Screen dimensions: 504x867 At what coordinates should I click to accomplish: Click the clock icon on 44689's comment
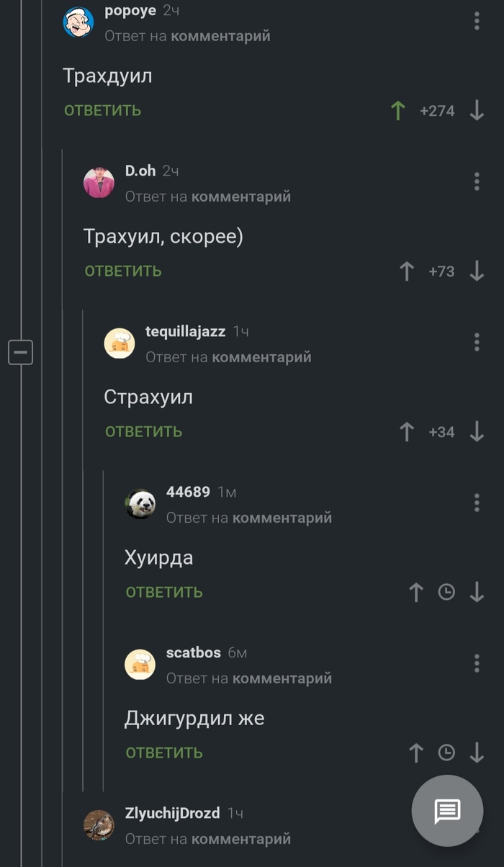[446, 593]
